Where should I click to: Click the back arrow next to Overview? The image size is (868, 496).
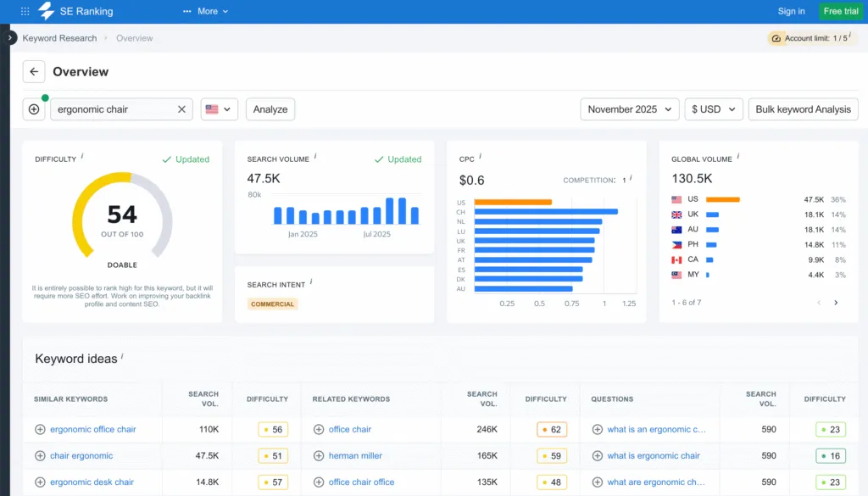point(34,71)
